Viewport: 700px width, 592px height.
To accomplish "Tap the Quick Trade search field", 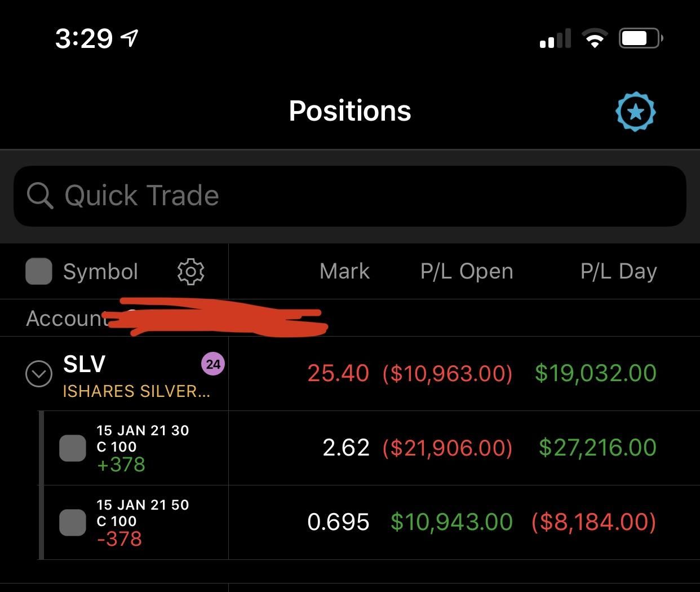I will click(350, 196).
